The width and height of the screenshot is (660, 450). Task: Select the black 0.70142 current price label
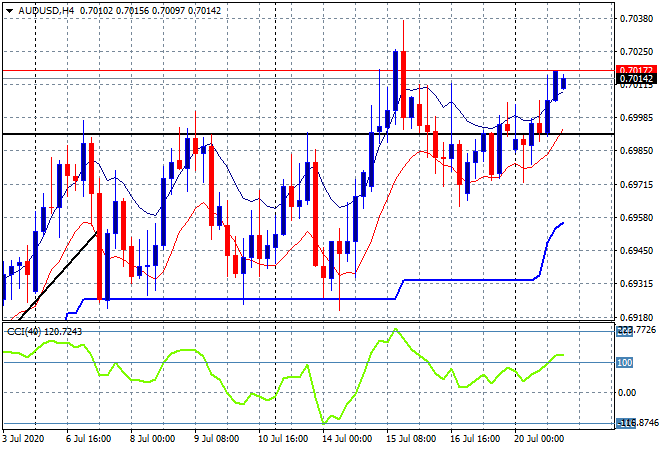636,78
